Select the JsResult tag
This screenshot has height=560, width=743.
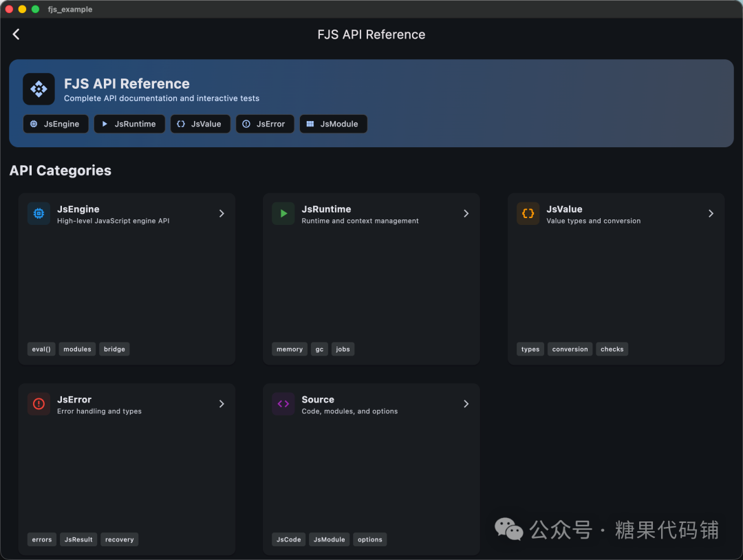(x=78, y=539)
